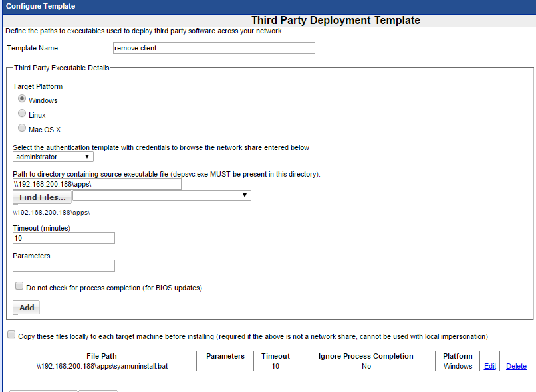The height and width of the screenshot is (392, 536).
Task: Edit the syamuninstall.bat table entry
Action: click(x=489, y=366)
